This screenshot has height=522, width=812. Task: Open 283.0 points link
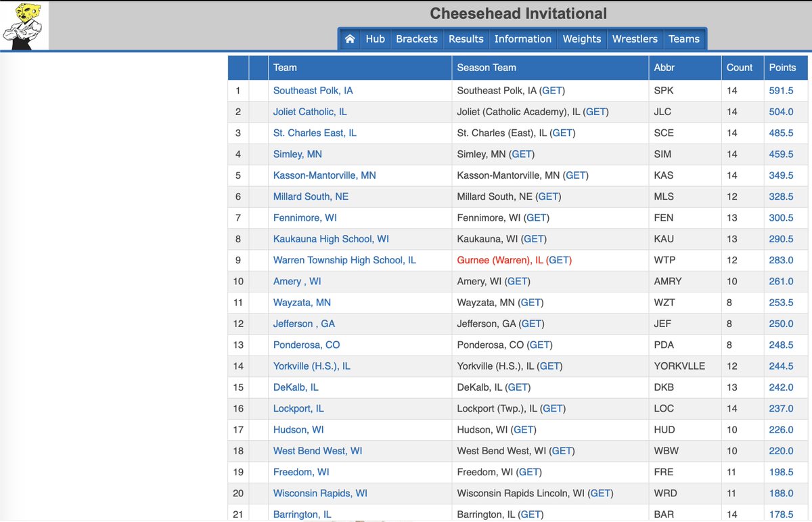pyautogui.click(x=781, y=260)
